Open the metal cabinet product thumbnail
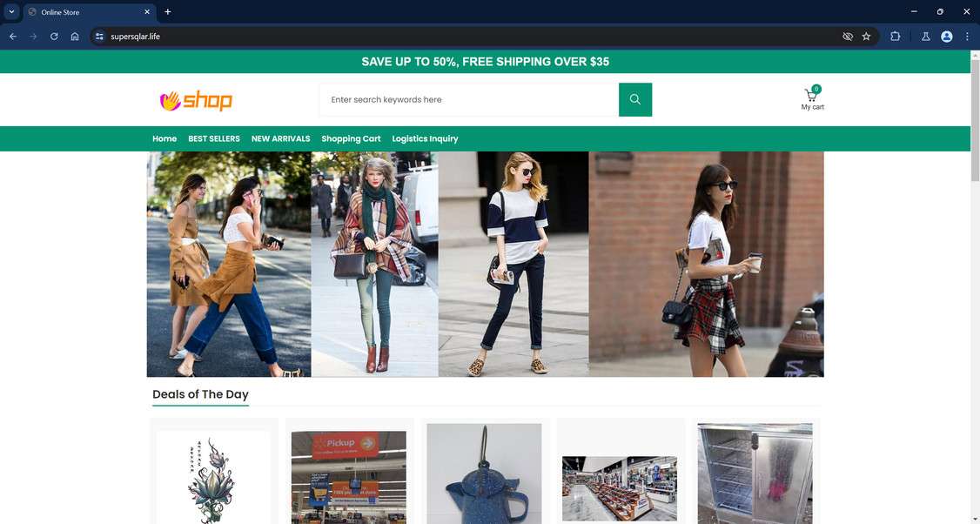This screenshot has height=524, width=980. pos(755,474)
